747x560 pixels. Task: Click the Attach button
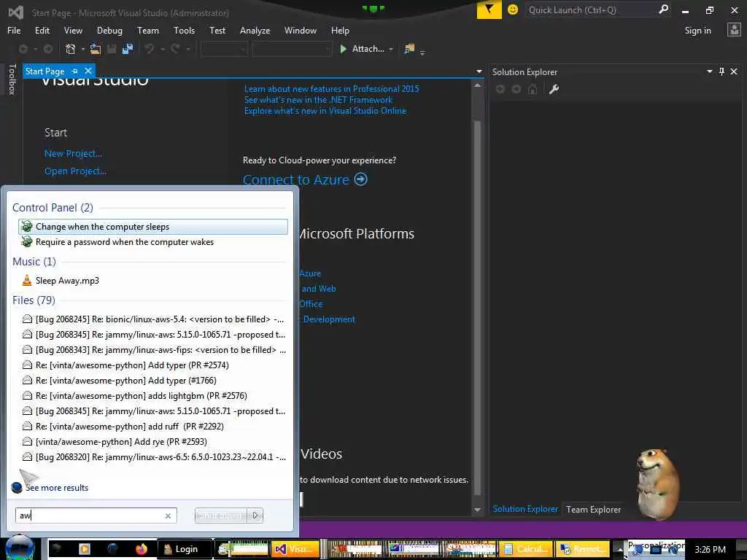click(x=362, y=49)
